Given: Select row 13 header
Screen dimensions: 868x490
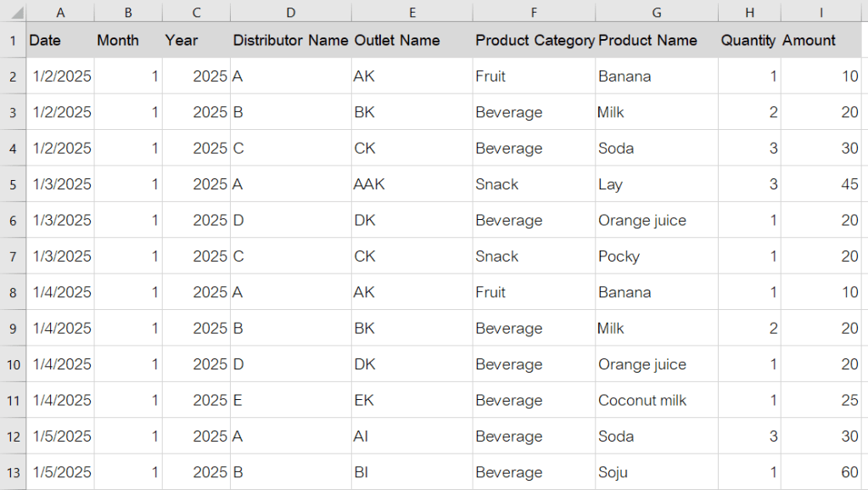Looking at the screenshot, I should (13, 472).
